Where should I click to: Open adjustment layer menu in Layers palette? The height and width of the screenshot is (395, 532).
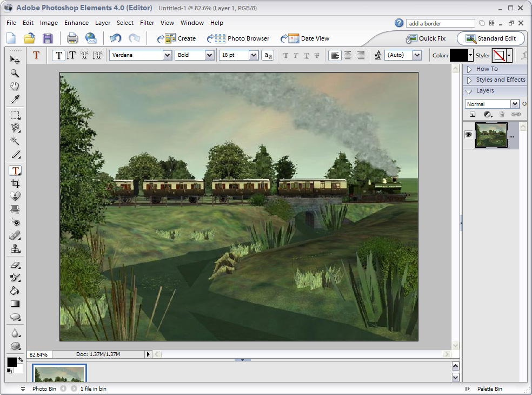[488, 115]
